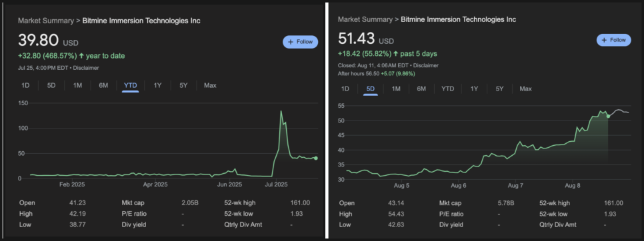Select Max tab in right chart
The height and width of the screenshot is (241, 644).
tap(525, 89)
